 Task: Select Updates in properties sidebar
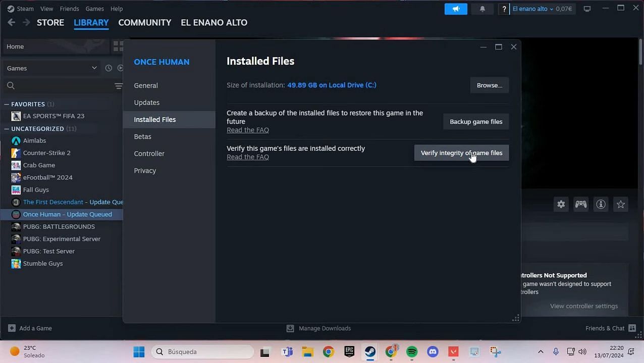169,102
